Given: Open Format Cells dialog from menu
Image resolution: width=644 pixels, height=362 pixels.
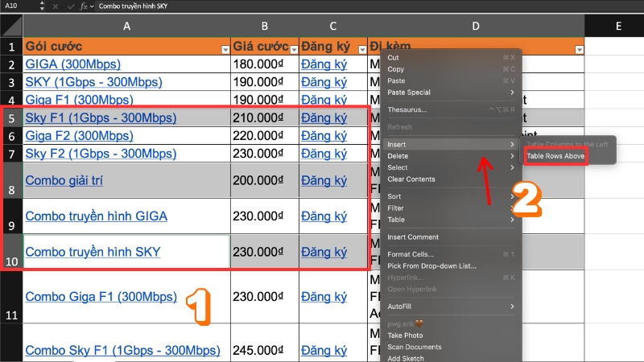Looking at the screenshot, I should (451, 254).
